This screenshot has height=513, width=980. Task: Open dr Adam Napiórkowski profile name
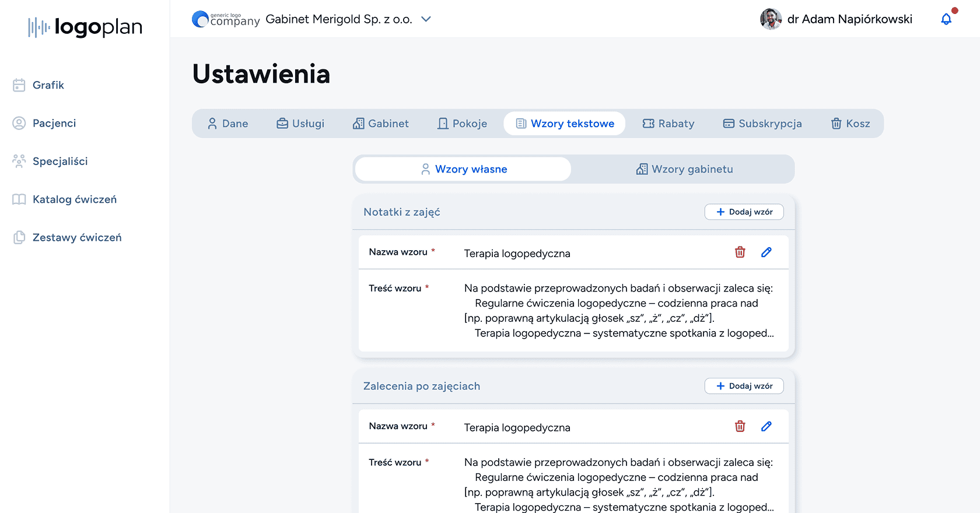click(850, 19)
